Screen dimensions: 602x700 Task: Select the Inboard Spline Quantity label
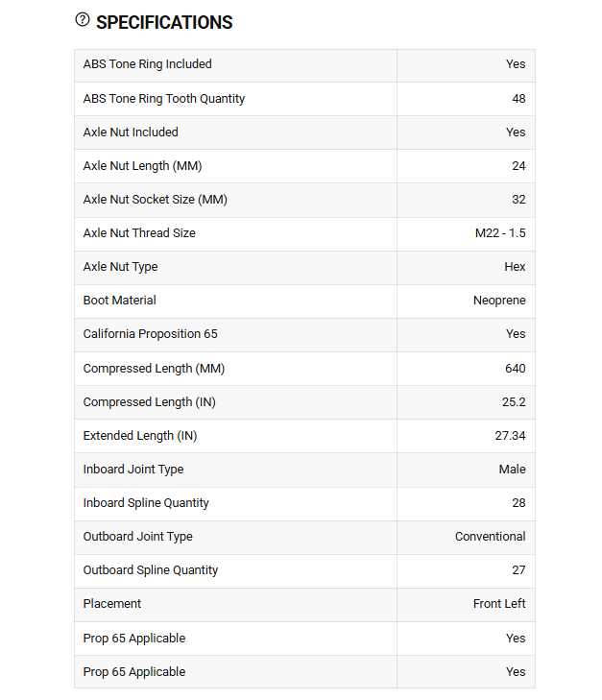(146, 503)
